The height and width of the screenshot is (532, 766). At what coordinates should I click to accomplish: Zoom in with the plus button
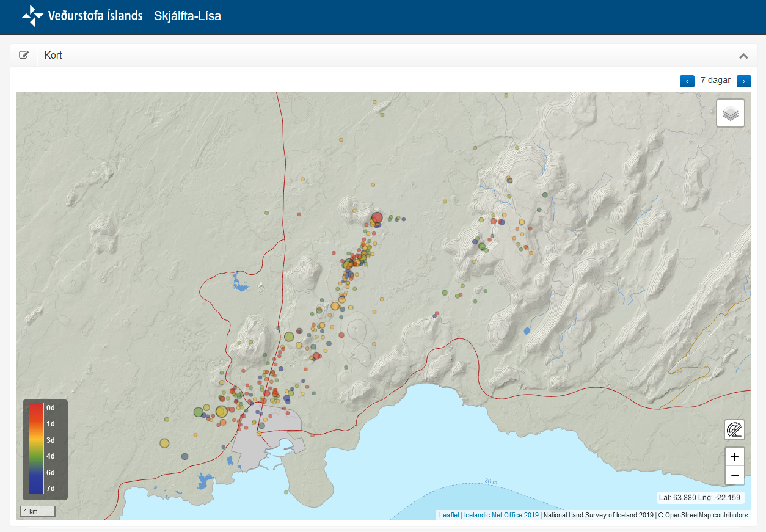734,457
